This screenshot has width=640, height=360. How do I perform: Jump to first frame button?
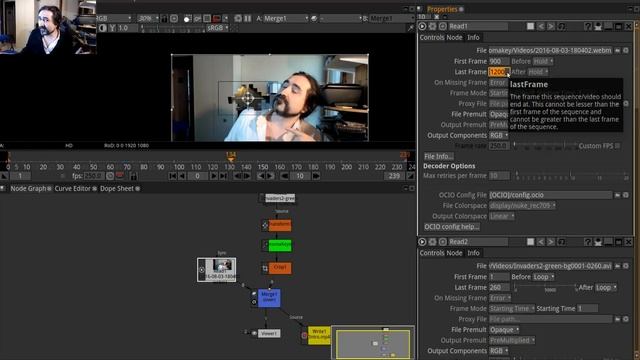point(173,176)
